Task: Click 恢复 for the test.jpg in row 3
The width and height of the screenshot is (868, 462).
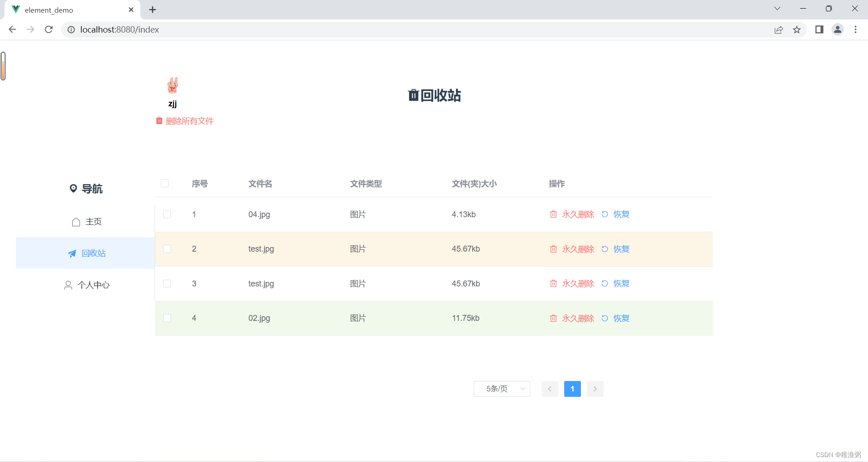Action: (621, 283)
